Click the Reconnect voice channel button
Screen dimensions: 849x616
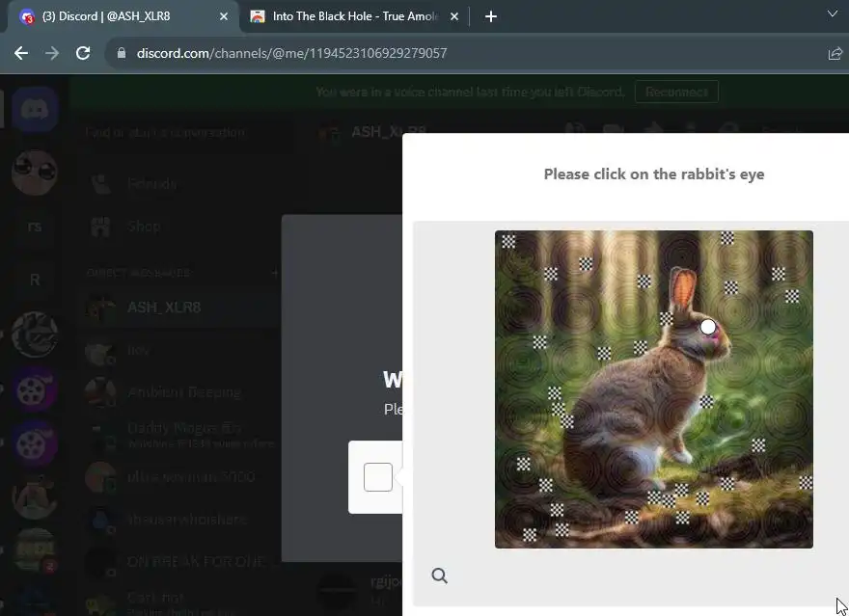coord(676,92)
